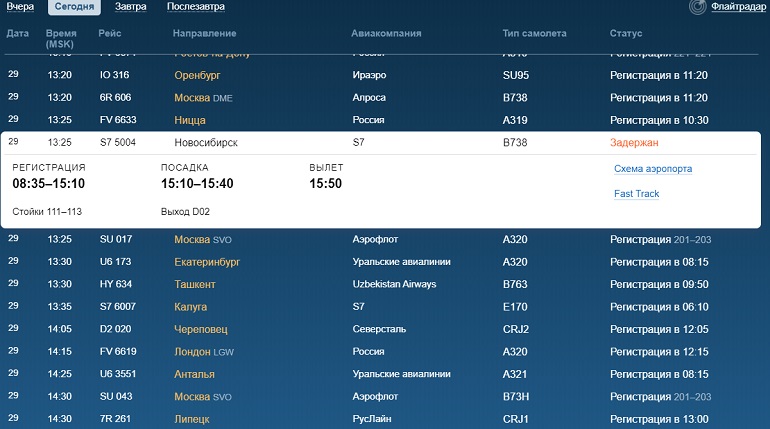Image resolution: width=770 pixels, height=429 pixels.
Task: Click the CRJ2 aircraft type
Action: (516, 329)
